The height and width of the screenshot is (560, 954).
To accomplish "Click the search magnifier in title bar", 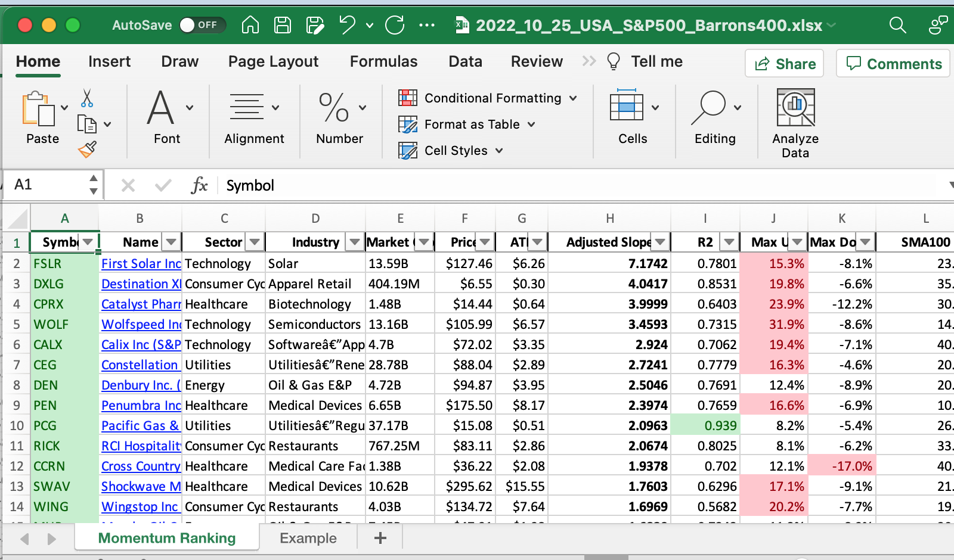I will pos(897,25).
